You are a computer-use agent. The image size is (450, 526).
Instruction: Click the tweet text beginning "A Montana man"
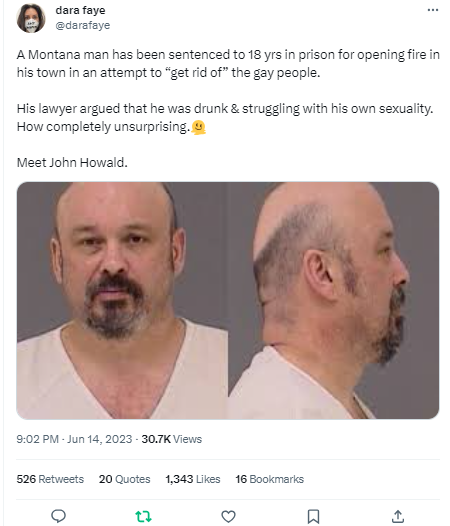tap(228, 63)
